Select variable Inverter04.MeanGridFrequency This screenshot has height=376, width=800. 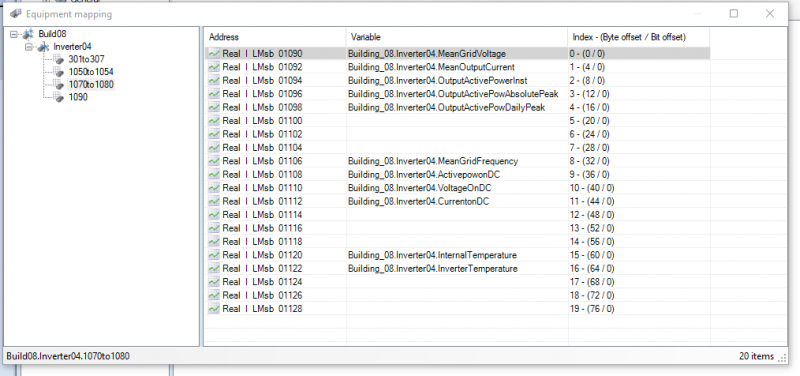pyautogui.click(x=433, y=161)
